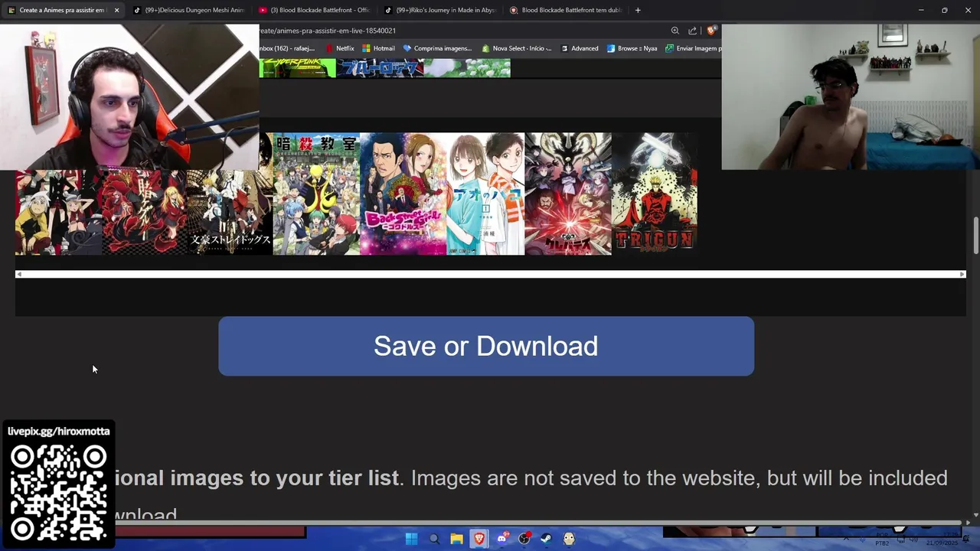Click the share page icon in address bar

click(692, 31)
